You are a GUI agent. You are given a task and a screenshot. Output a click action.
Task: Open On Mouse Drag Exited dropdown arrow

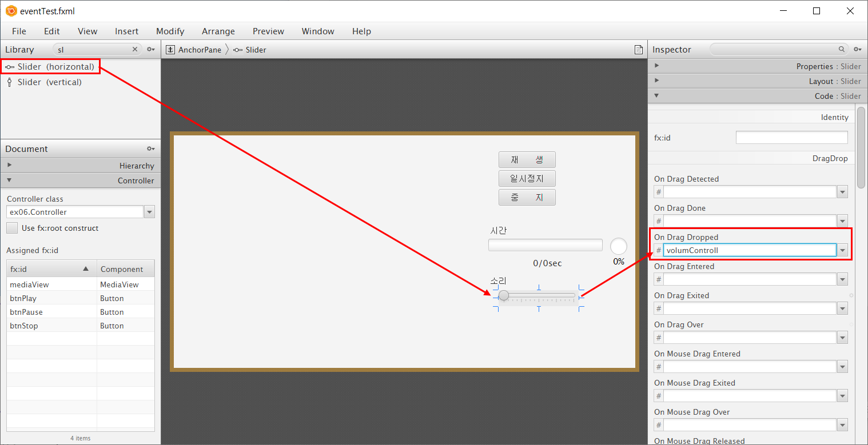(842, 396)
